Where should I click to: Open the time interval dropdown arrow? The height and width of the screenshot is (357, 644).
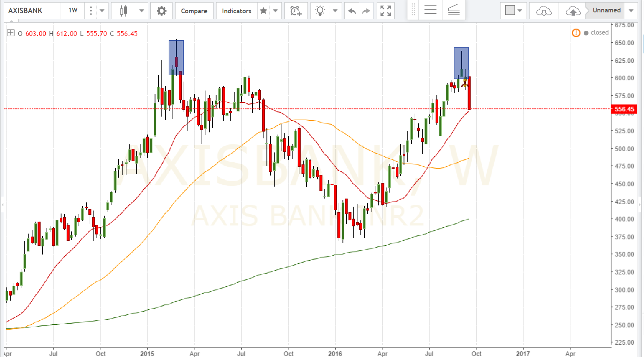pos(102,11)
